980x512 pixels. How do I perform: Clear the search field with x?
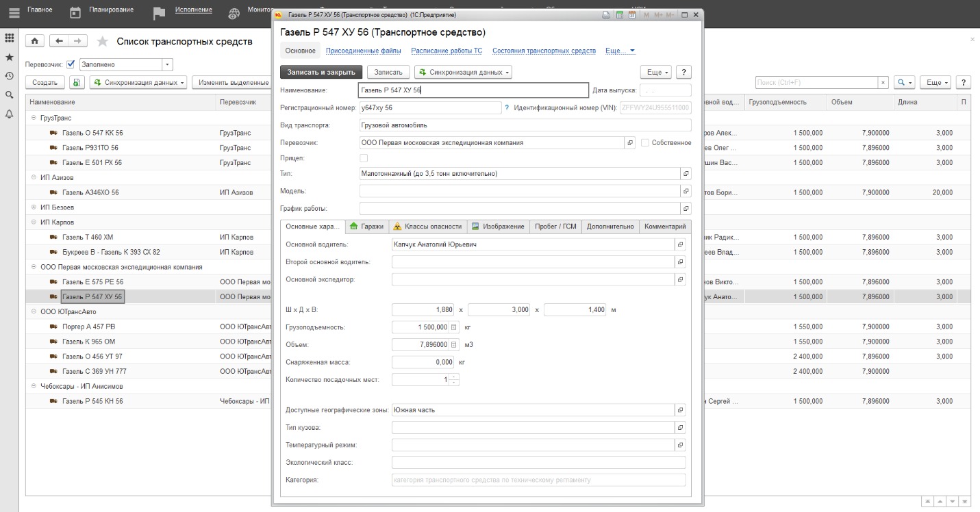pyautogui.click(x=883, y=83)
